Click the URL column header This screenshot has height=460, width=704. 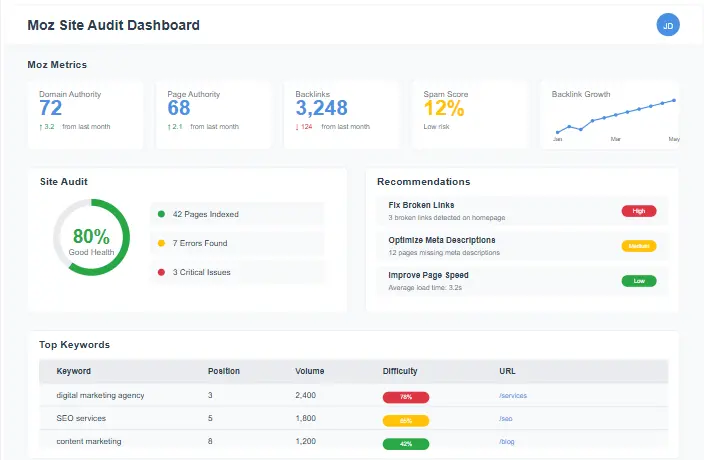point(507,371)
